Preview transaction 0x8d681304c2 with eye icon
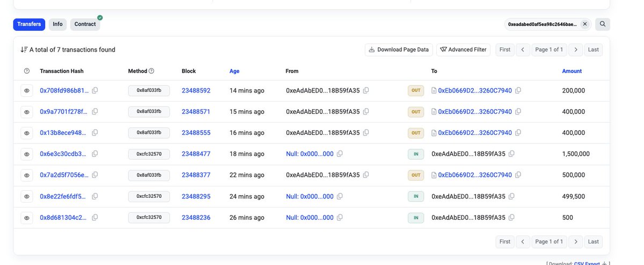Viewport: 644px width, 265px height. click(x=26, y=218)
